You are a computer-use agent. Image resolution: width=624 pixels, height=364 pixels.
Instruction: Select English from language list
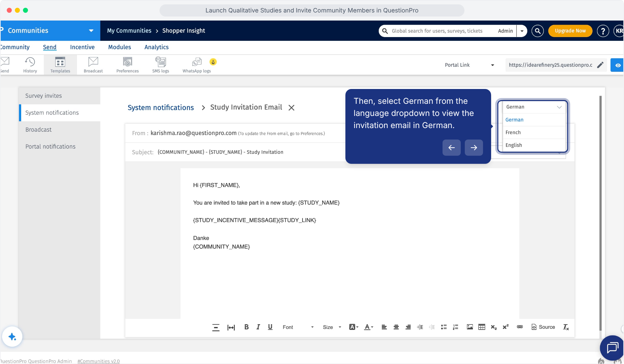pos(534,145)
